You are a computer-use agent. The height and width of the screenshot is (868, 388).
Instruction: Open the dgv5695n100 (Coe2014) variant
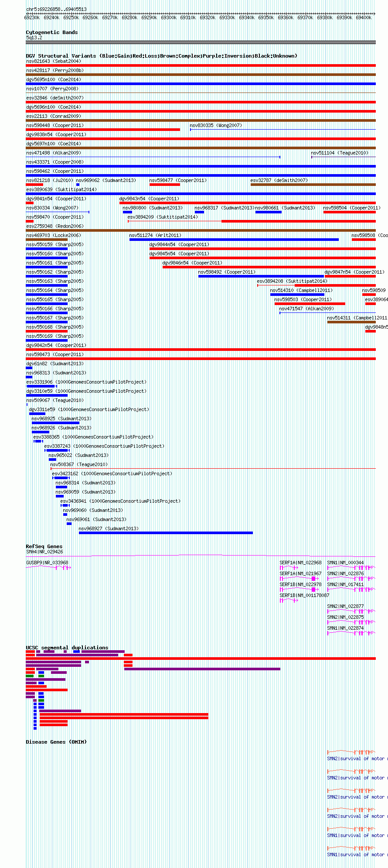[201, 84]
